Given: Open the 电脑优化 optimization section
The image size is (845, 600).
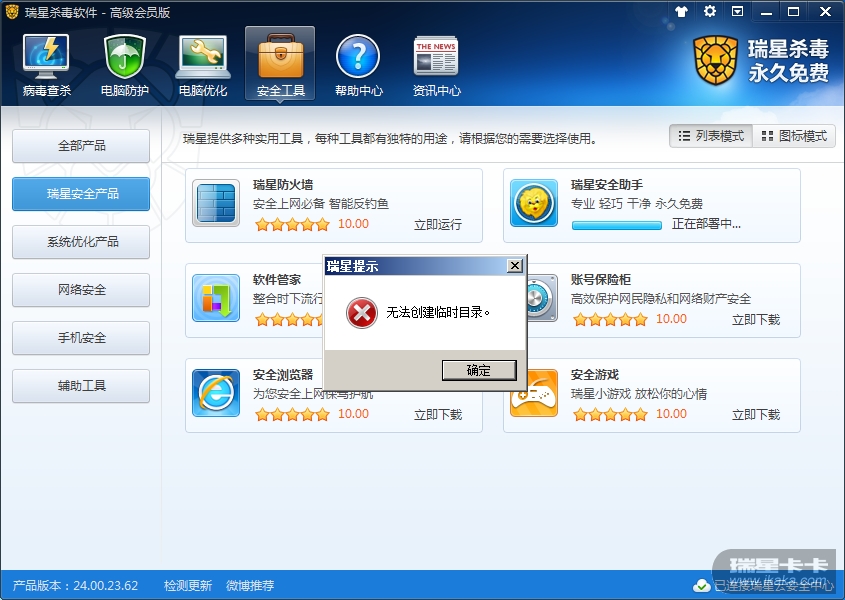Looking at the screenshot, I should [203, 65].
